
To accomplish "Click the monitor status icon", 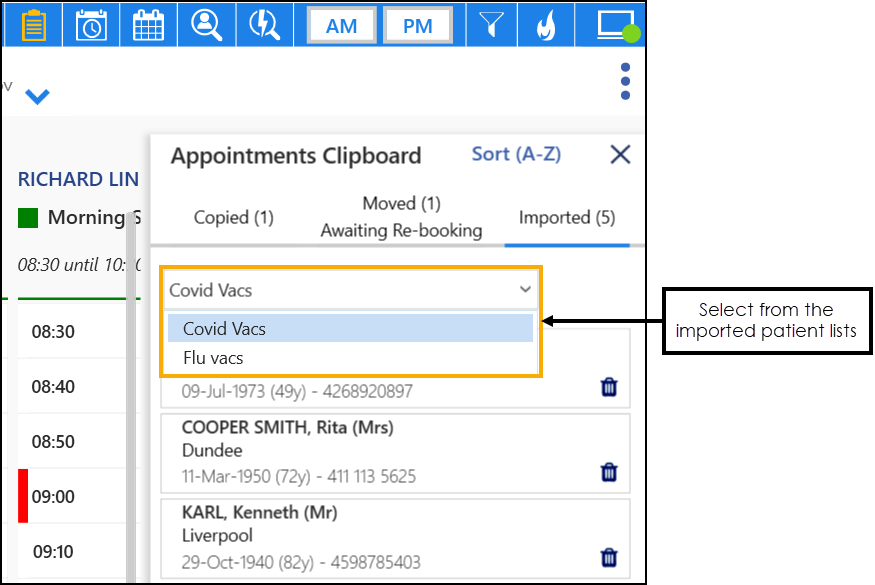I will (x=612, y=24).
